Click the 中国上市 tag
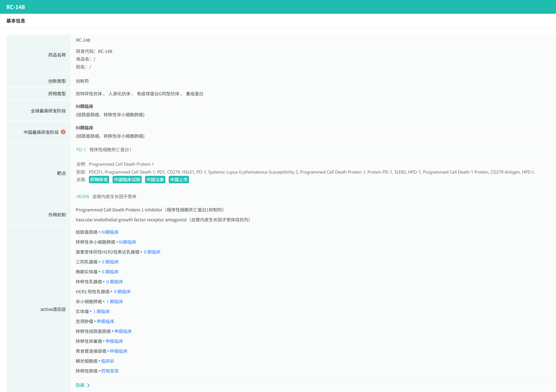 point(179,180)
